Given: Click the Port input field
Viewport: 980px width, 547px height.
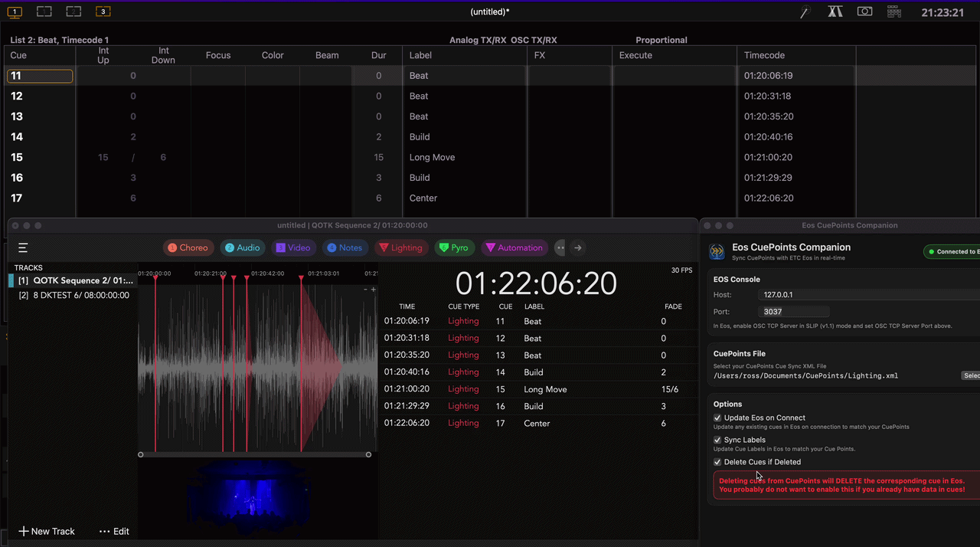Looking at the screenshot, I should 793,312.
